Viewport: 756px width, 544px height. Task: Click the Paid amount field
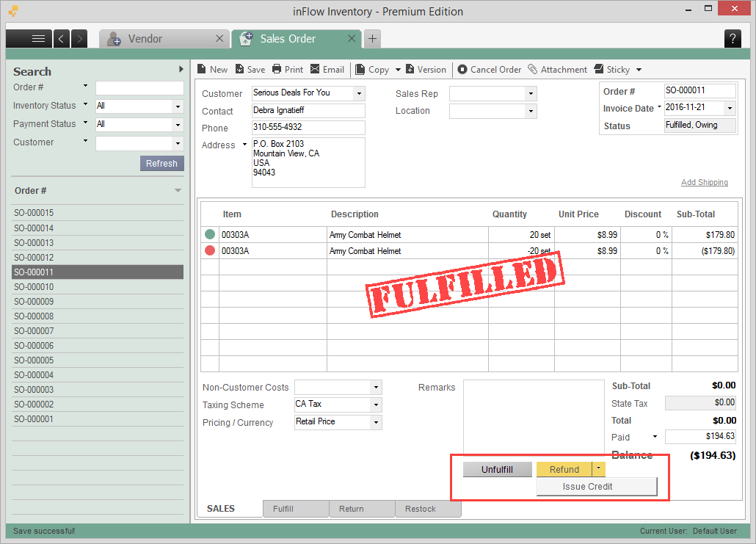point(700,437)
